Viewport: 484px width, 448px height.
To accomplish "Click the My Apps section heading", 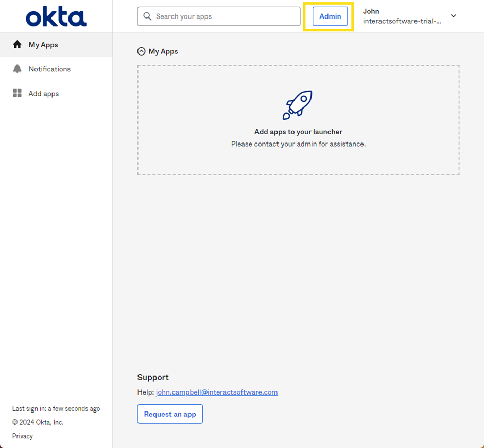I will [x=163, y=51].
